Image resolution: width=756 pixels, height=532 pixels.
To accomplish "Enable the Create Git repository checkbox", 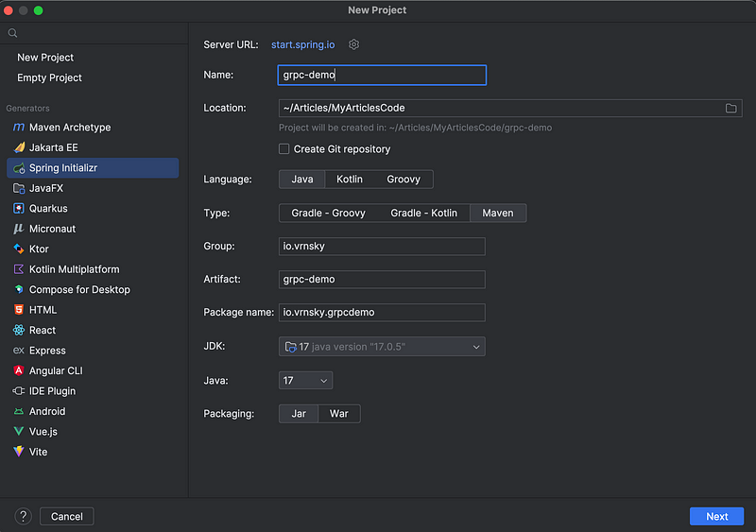I will click(284, 149).
